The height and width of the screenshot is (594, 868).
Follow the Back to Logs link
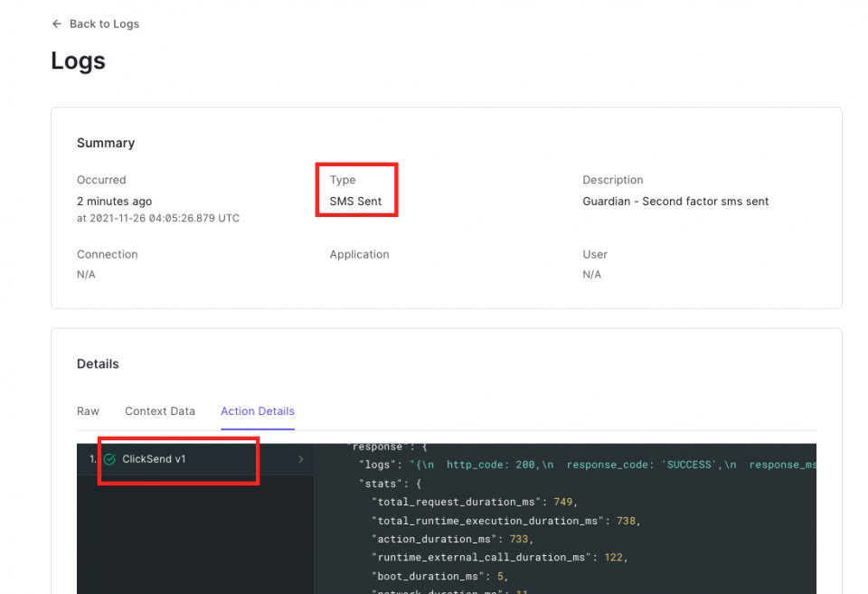coord(103,24)
